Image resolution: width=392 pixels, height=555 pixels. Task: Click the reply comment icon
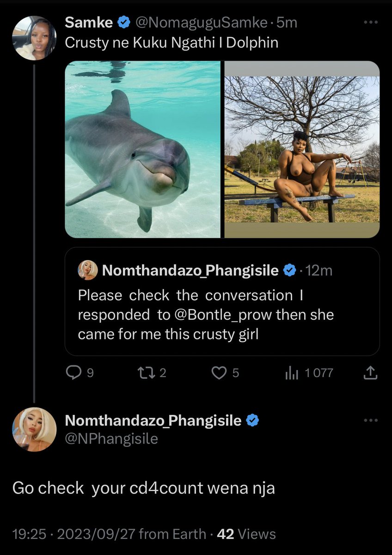coord(73,373)
